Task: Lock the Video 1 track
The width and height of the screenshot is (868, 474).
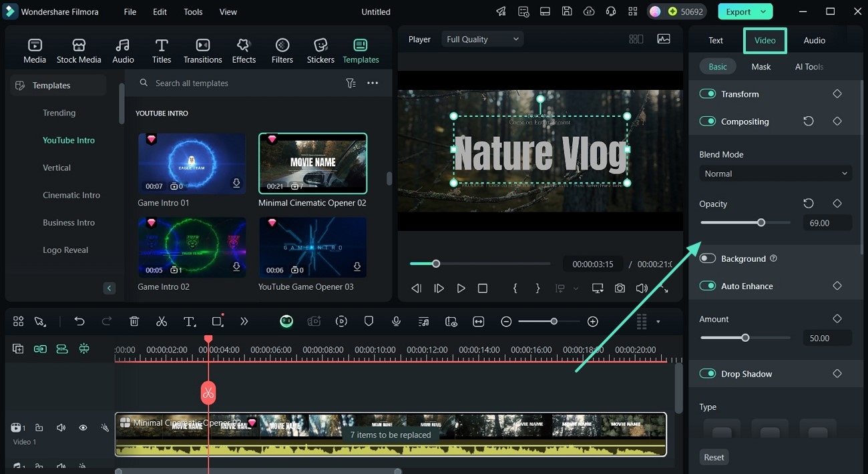Action: pos(39,427)
